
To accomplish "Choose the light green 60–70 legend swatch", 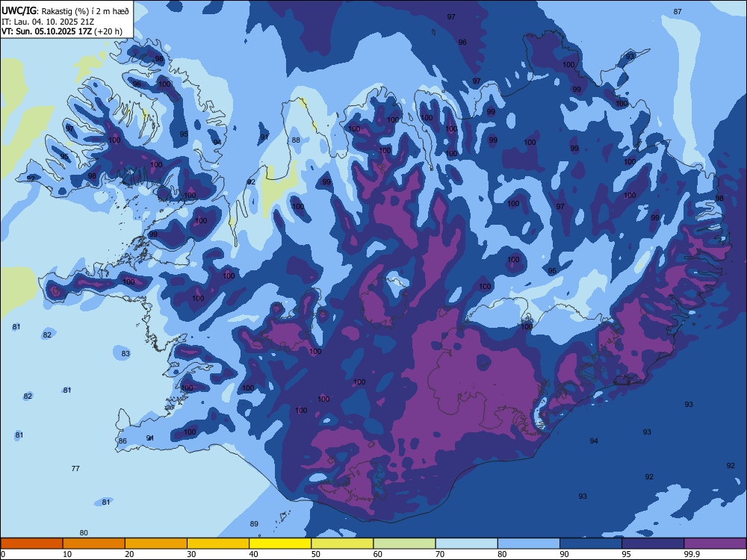I will [404, 544].
